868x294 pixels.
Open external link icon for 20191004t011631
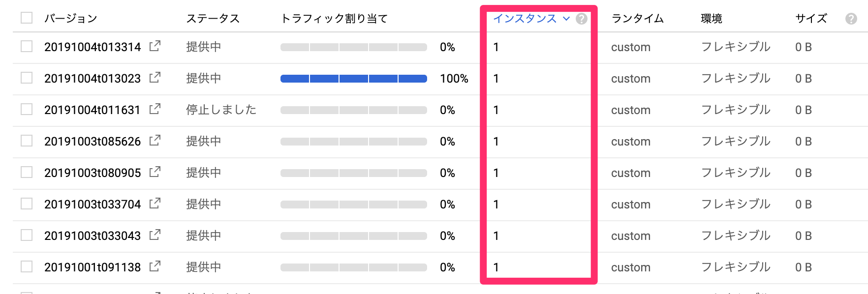[x=155, y=109]
